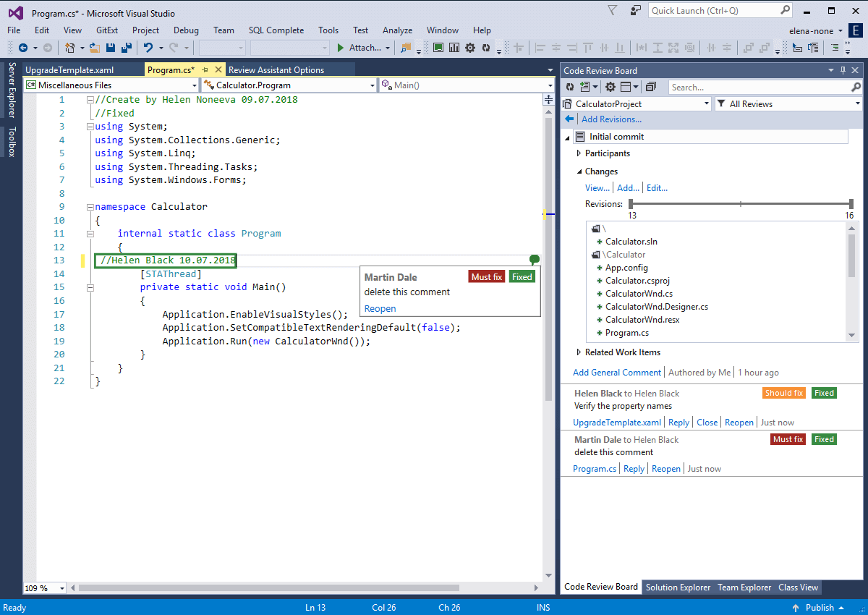Switch to the Solution Explorer tab
The width and height of the screenshot is (868, 615).
678,588
